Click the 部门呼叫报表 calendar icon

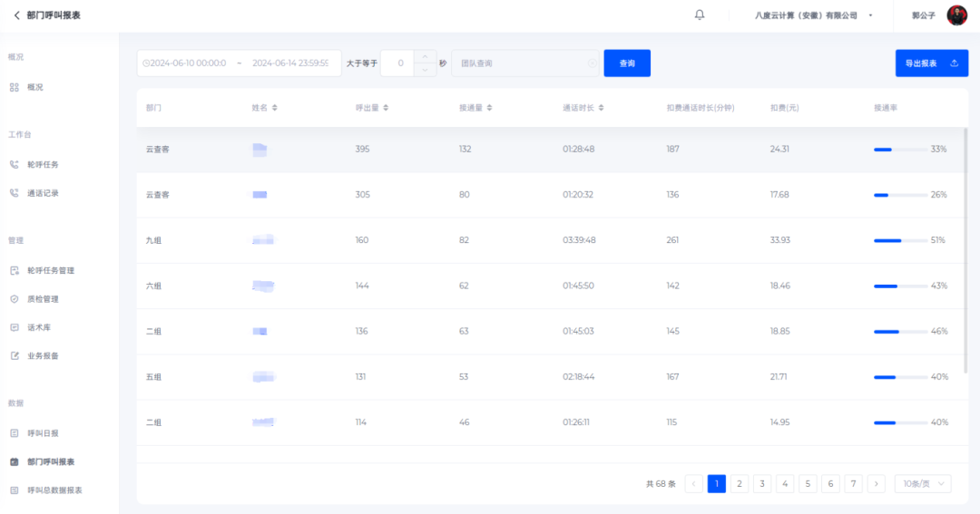tap(15, 462)
